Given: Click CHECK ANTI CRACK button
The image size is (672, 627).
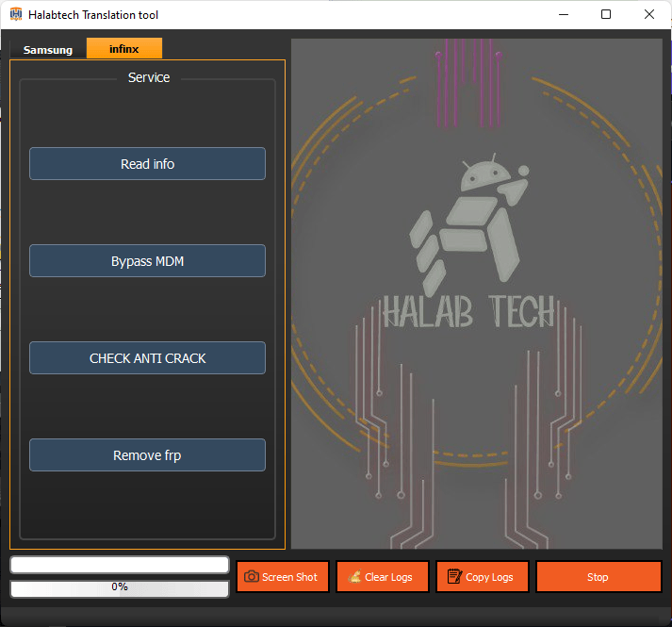Looking at the screenshot, I should tap(147, 358).
